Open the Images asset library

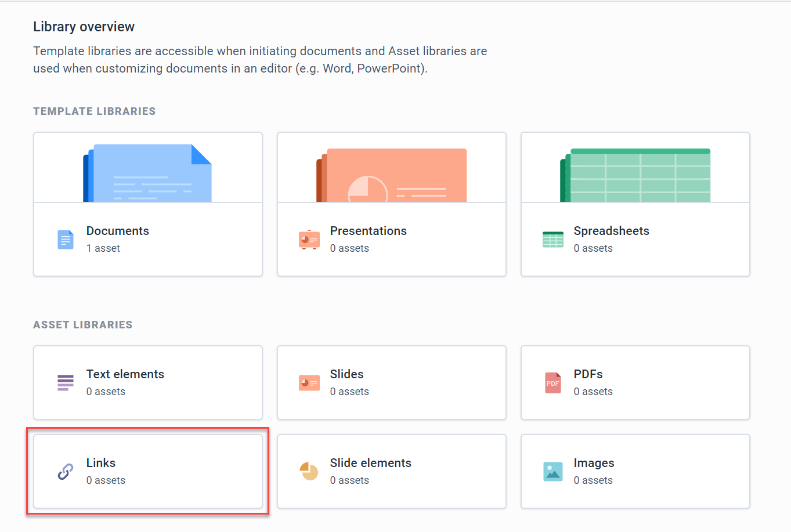coord(635,472)
